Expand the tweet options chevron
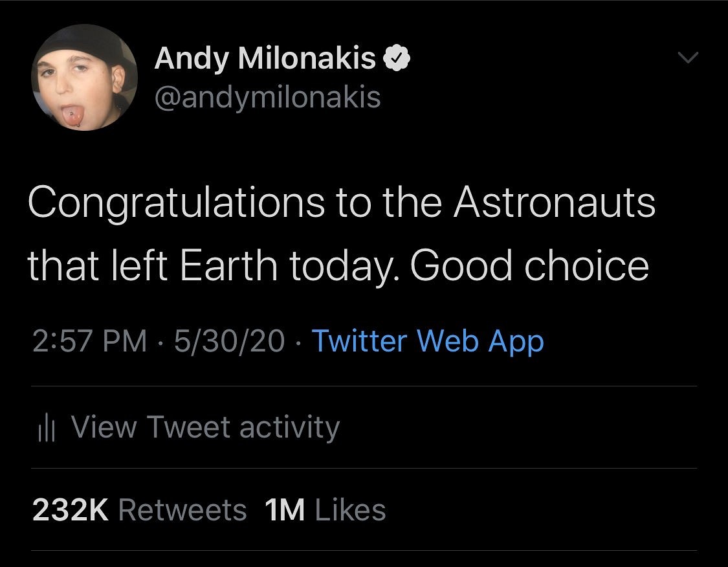This screenshot has height=567, width=728. (x=687, y=58)
